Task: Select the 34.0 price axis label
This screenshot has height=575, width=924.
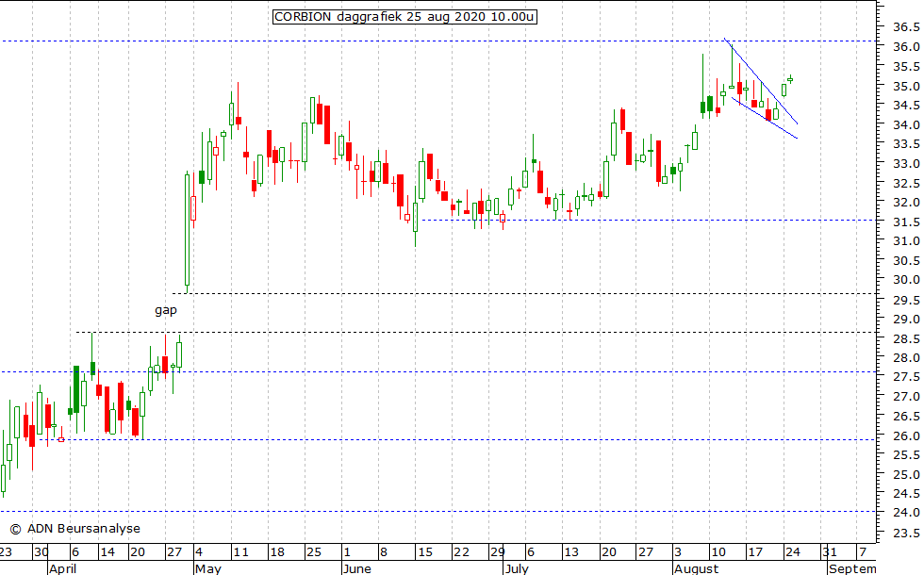Action: (x=906, y=124)
